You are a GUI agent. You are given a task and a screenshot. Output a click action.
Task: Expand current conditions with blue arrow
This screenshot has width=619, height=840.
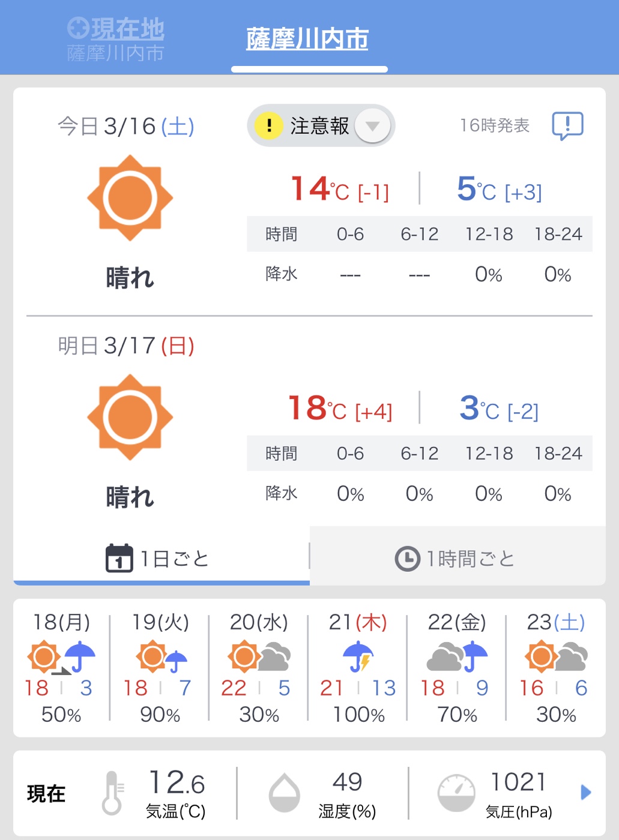click(x=586, y=793)
